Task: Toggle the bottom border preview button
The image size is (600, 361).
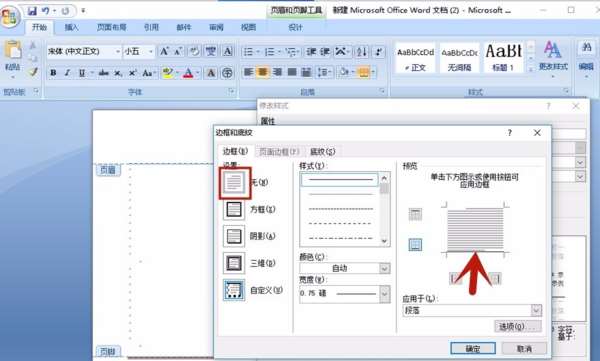Action: click(x=415, y=244)
